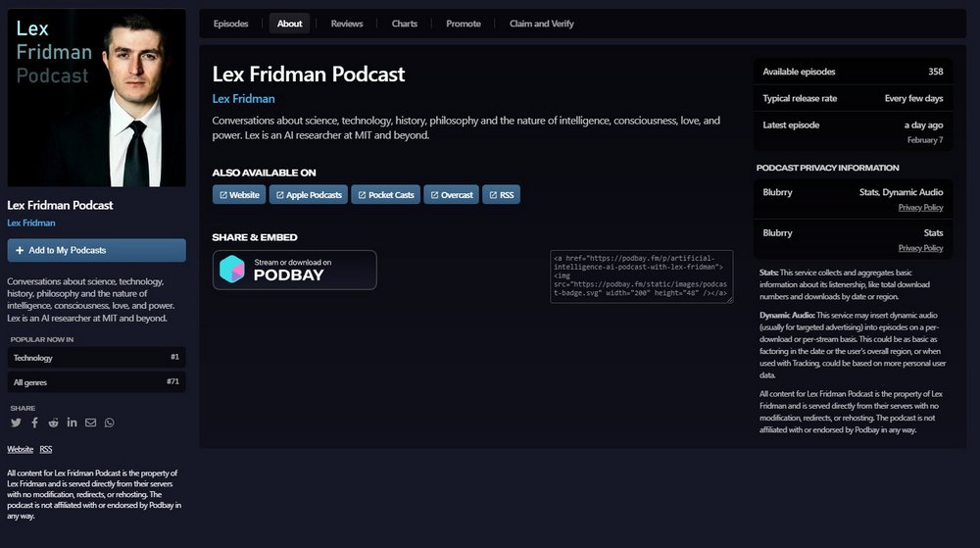Click Lex Fridman Podcast main heading
This screenshot has height=548, width=980.
coord(308,75)
